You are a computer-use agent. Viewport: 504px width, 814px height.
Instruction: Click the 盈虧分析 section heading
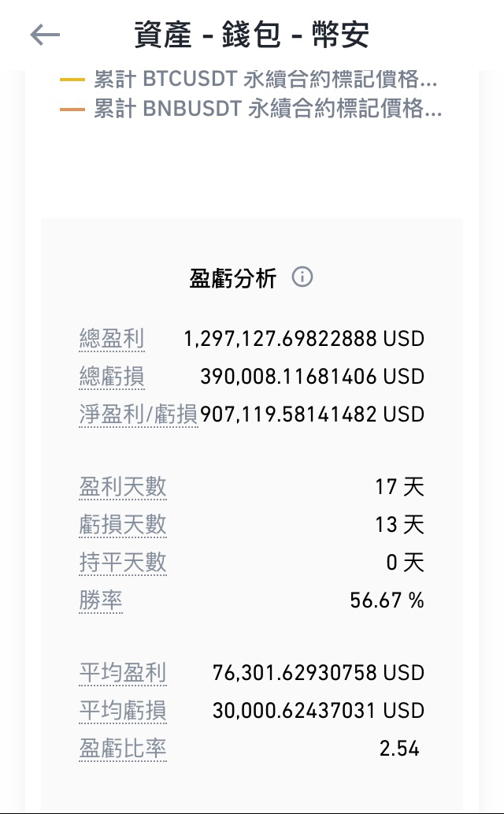tap(233, 278)
